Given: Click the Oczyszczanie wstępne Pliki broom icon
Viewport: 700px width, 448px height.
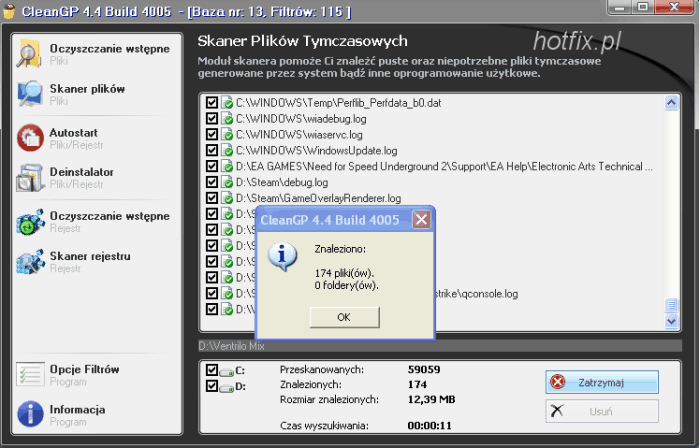Looking at the screenshot, I should tap(30, 54).
